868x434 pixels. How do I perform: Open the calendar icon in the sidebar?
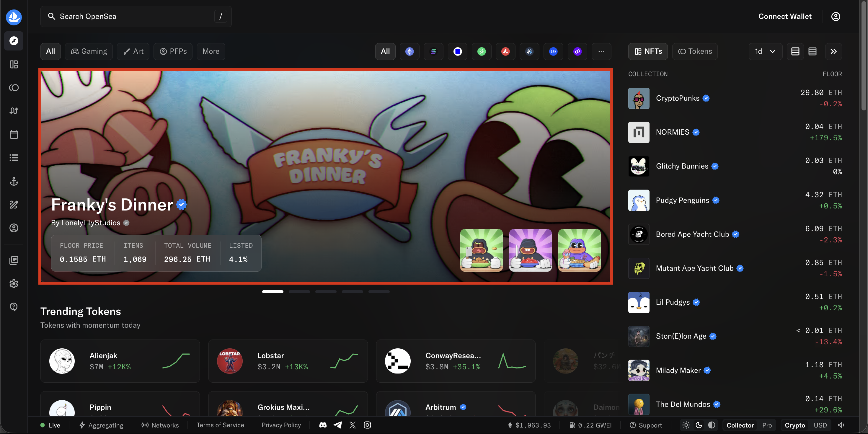pyautogui.click(x=14, y=134)
